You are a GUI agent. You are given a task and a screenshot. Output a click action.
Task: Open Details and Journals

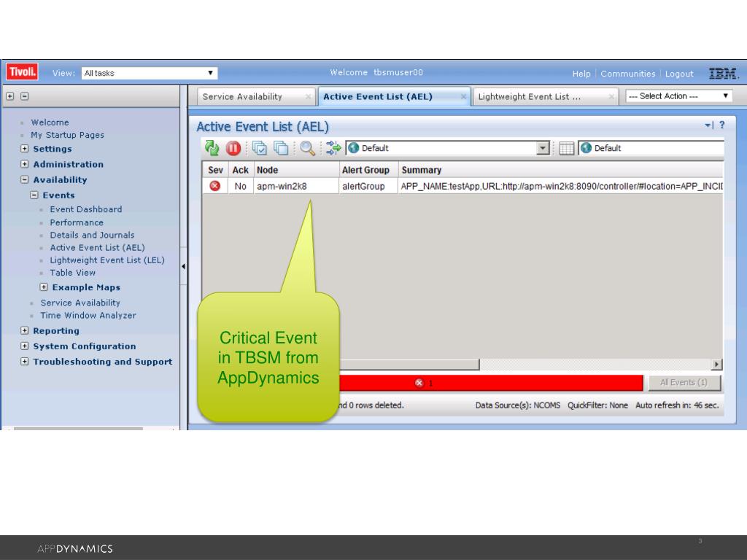click(x=92, y=235)
